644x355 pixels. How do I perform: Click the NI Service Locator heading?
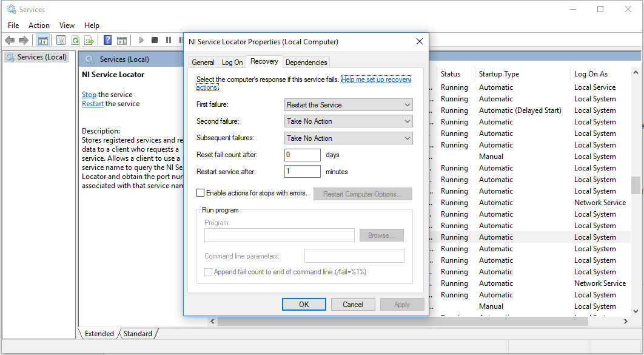(x=113, y=75)
